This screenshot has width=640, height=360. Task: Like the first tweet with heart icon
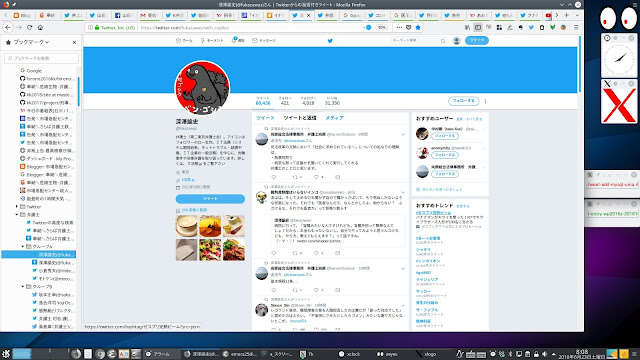[316, 177]
